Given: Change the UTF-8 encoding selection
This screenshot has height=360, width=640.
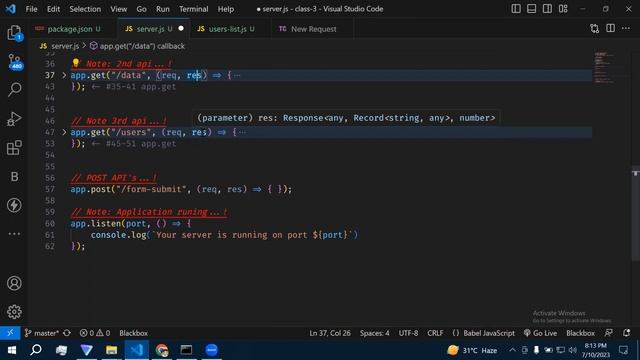Looking at the screenshot, I should coord(408,333).
